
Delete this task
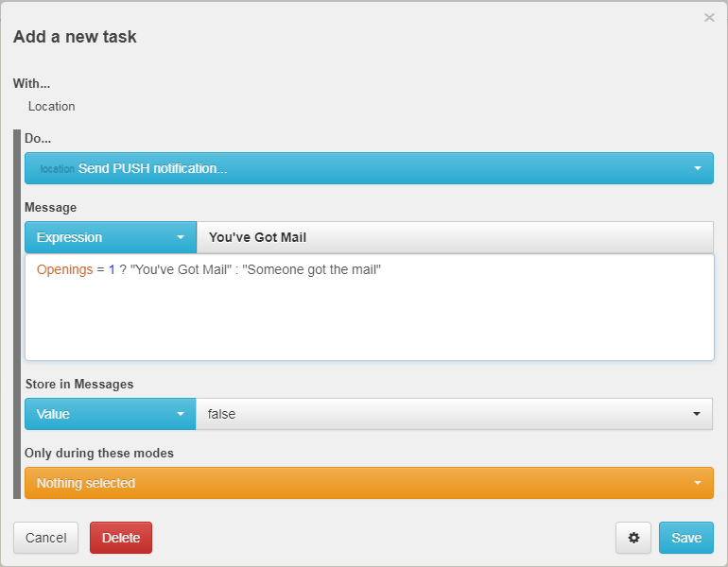pos(121,538)
